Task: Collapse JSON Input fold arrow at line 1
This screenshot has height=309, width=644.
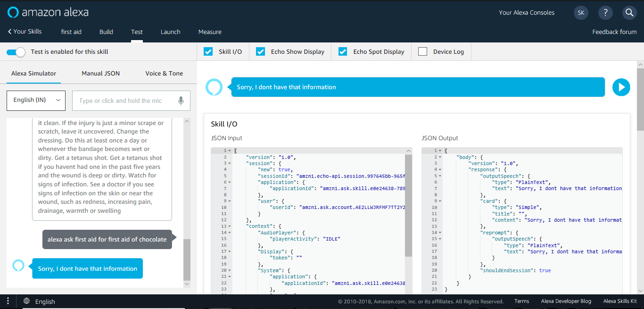Action: click(x=230, y=150)
